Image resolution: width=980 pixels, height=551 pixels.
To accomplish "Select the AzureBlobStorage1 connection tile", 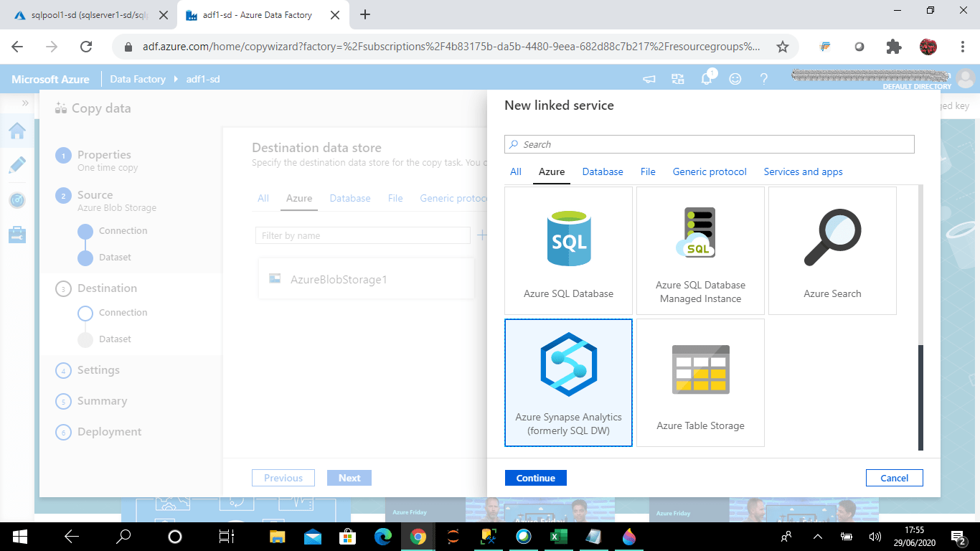I will (367, 278).
